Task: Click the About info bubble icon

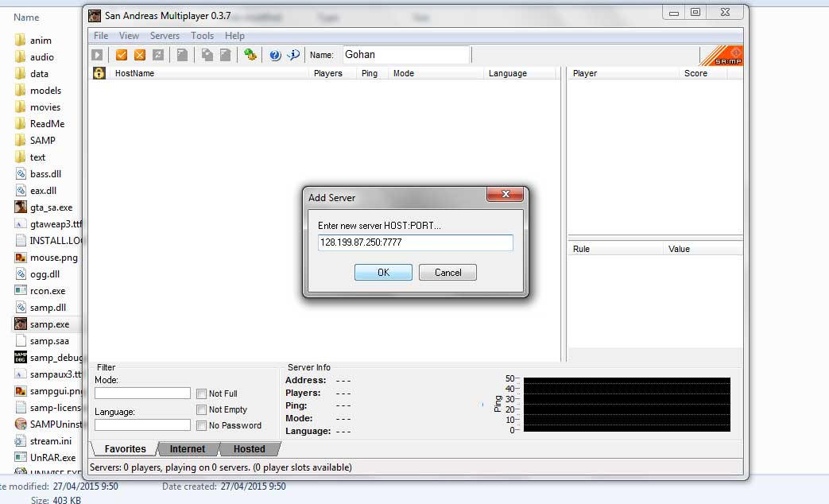Action: point(293,55)
